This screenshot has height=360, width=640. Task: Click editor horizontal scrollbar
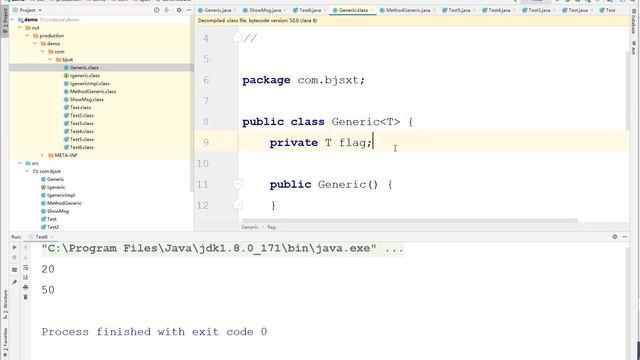[409, 220]
